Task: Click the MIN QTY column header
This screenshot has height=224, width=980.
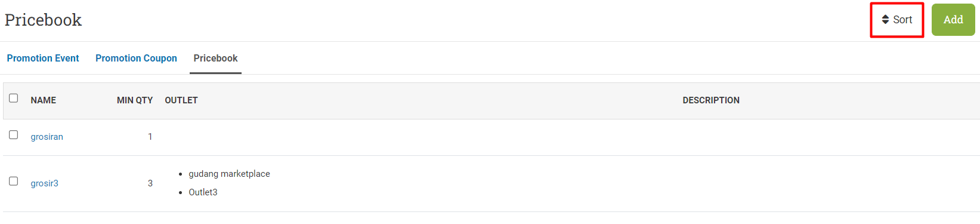Action: 135,100
